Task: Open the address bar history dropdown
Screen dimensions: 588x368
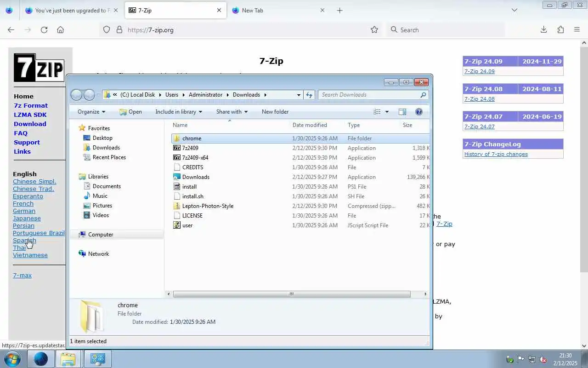Action: point(299,95)
